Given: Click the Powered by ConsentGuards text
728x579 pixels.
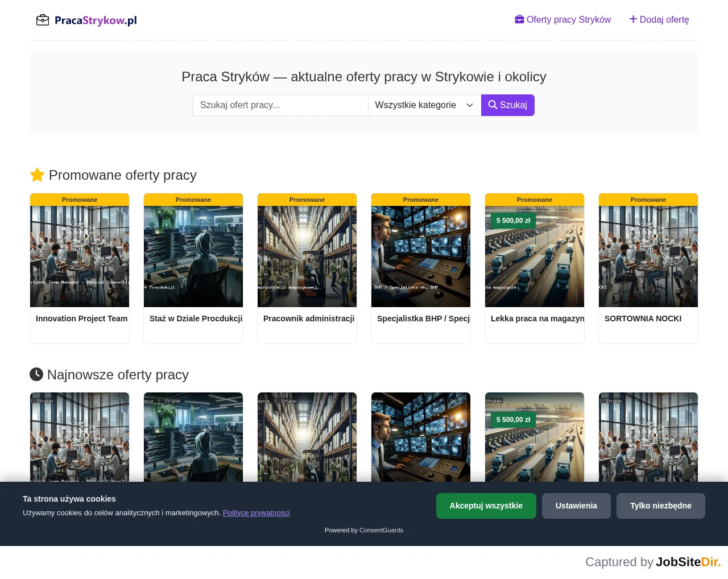Looking at the screenshot, I should (364, 530).
